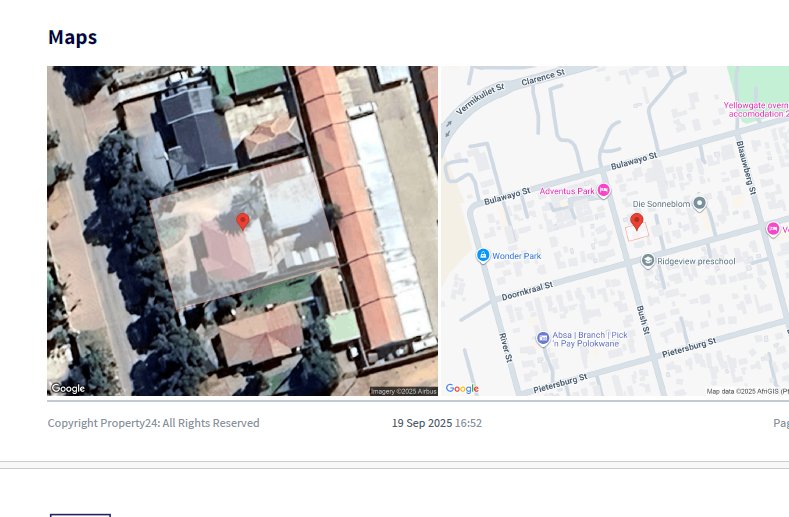Click the Clarence St label on the map
The image size is (789, 517).
[x=543, y=75]
